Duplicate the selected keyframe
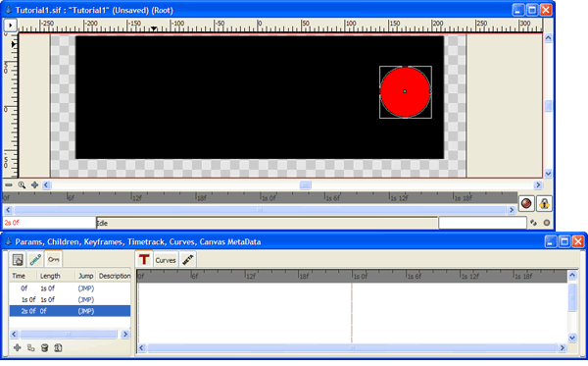Viewport: 588px width, 366px height. [31, 347]
